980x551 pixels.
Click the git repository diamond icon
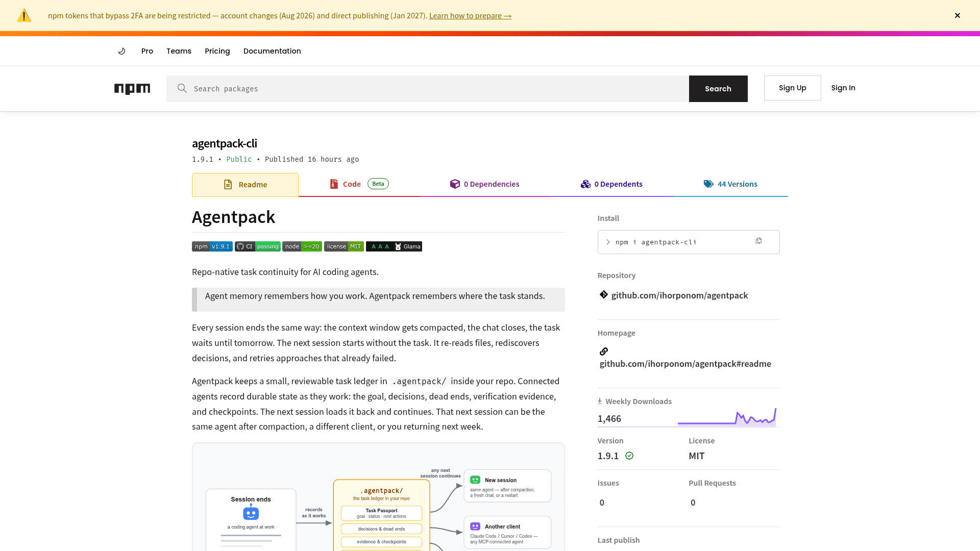point(604,294)
